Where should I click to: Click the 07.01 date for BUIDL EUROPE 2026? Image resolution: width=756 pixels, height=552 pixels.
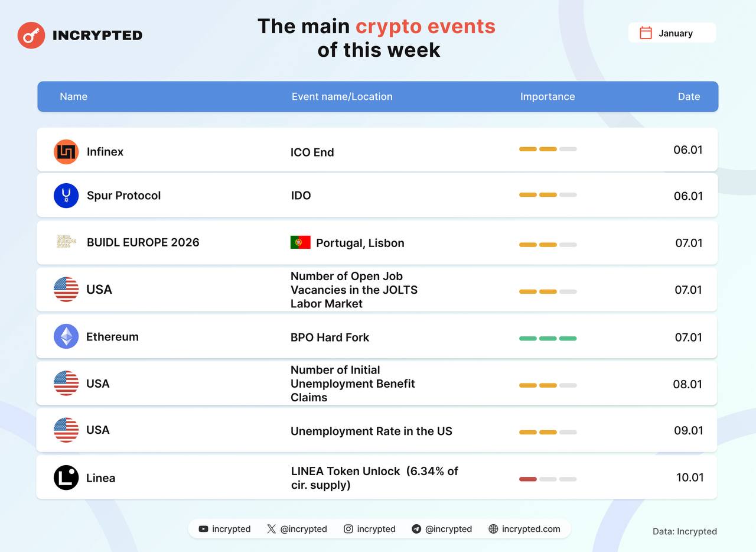click(x=689, y=243)
